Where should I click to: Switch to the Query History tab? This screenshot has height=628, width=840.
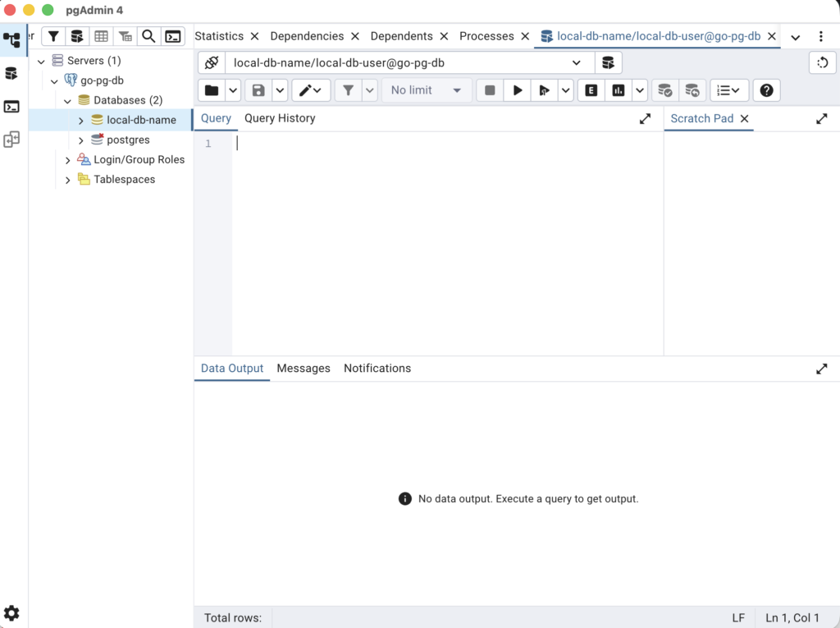coord(280,118)
